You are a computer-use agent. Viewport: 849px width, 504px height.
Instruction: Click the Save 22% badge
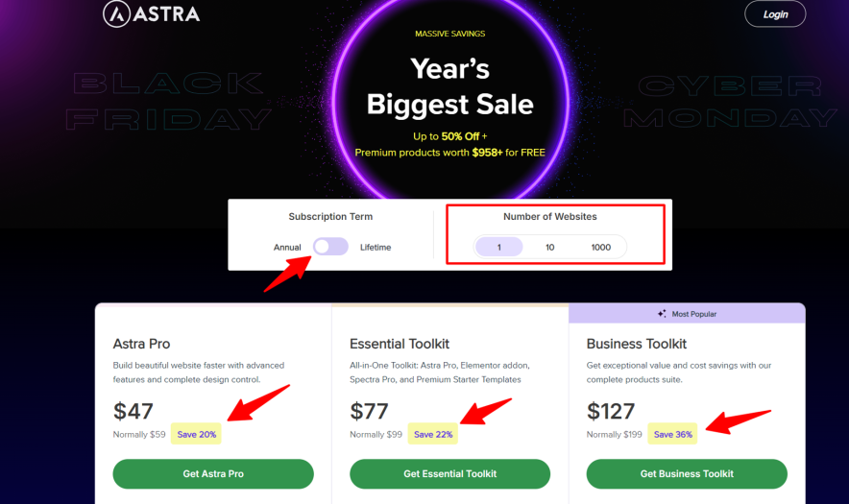pyautogui.click(x=433, y=434)
